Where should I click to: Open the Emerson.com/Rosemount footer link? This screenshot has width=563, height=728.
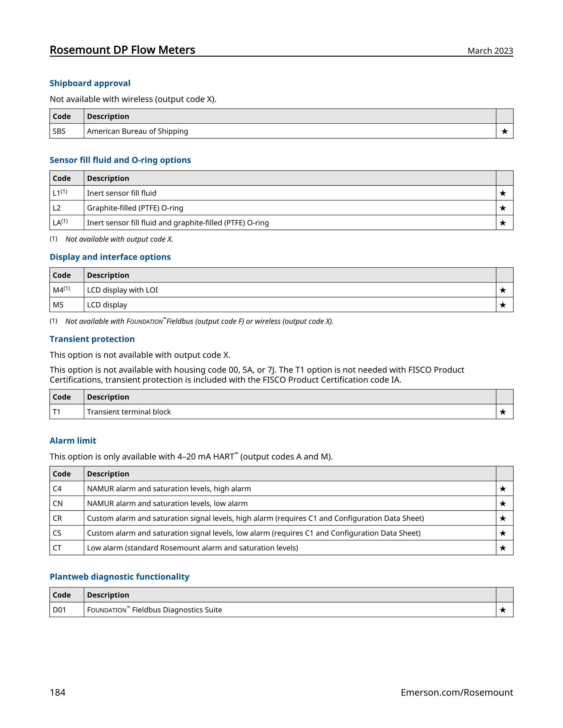click(x=457, y=692)
